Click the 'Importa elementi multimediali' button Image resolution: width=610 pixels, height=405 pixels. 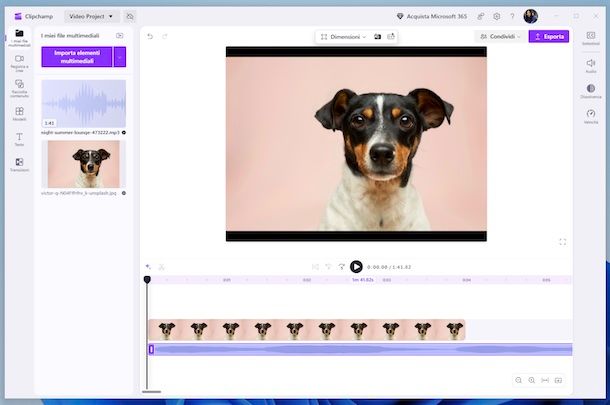[77, 57]
